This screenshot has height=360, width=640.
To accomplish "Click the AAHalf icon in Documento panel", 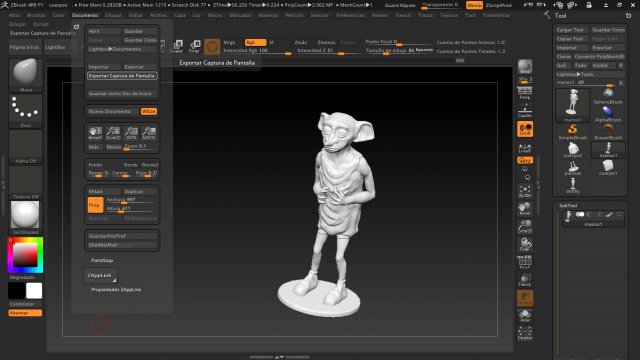I will (x=149, y=133).
